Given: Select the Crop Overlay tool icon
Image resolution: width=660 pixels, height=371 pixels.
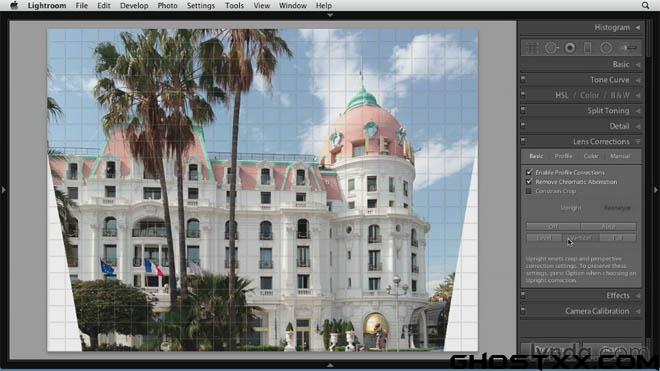Looking at the screenshot, I should (532, 48).
